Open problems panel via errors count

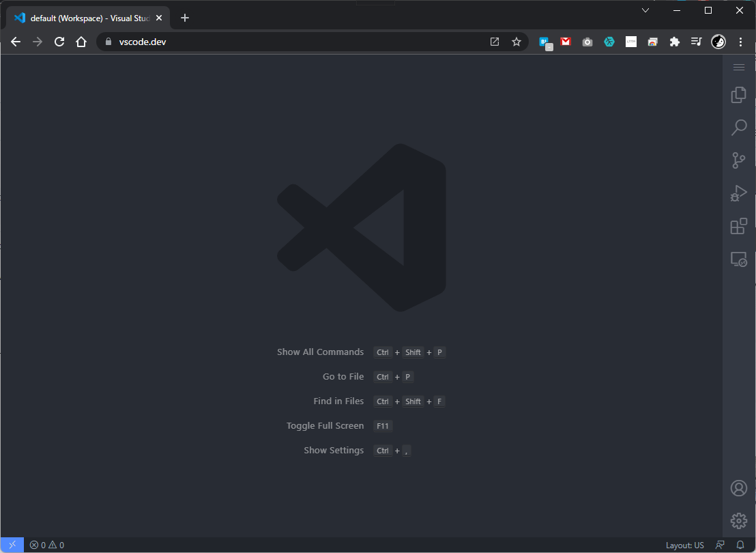(38, 545)
